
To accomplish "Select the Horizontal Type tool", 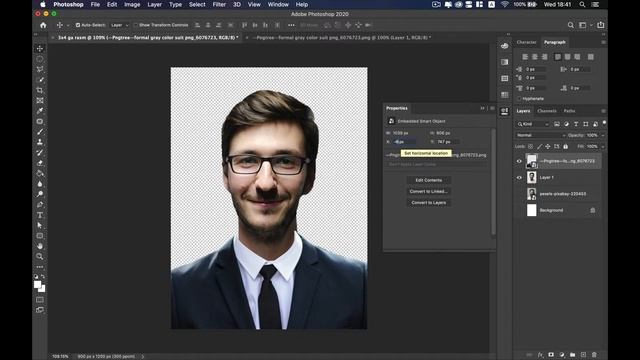I will (x=40, y=215).
